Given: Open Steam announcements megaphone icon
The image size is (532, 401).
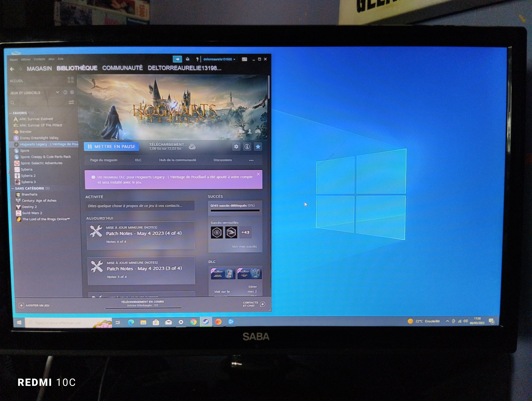Looking at the screenshot, I should [x=177, y=59].
